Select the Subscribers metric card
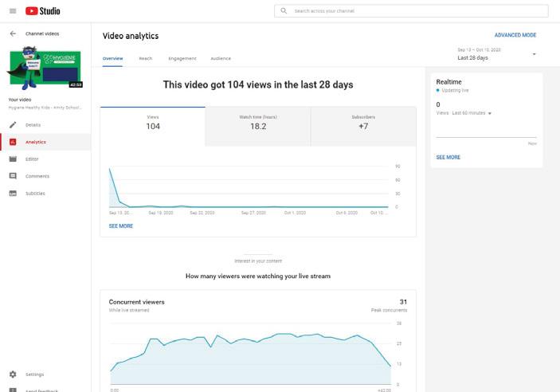Screen dimensions: 560x392 (362, 122)
